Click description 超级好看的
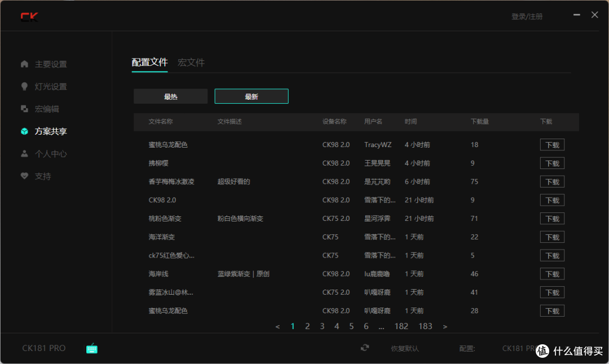Screen dimensions: 609x364 point(234,181)
